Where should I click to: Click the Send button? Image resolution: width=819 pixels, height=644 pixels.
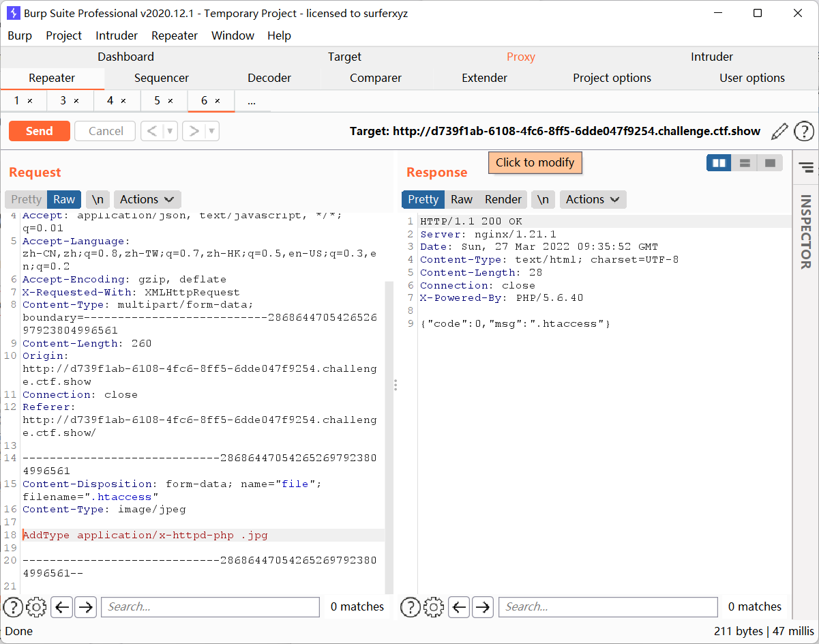tap(40, 131)
